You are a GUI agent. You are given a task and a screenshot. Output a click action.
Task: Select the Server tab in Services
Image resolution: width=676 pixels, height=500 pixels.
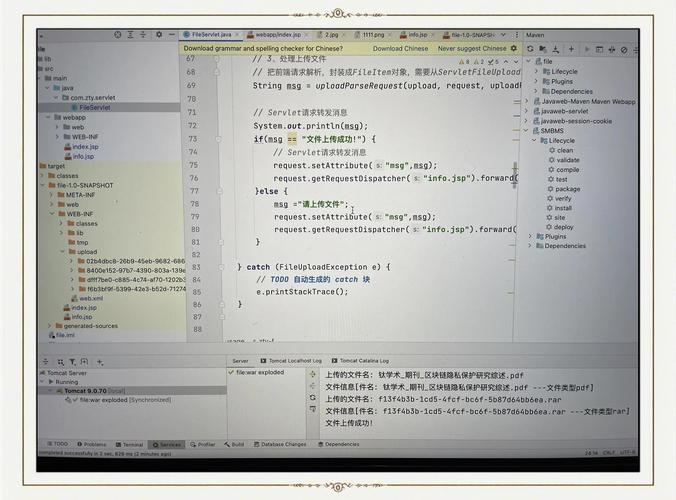tap(240, 361)
